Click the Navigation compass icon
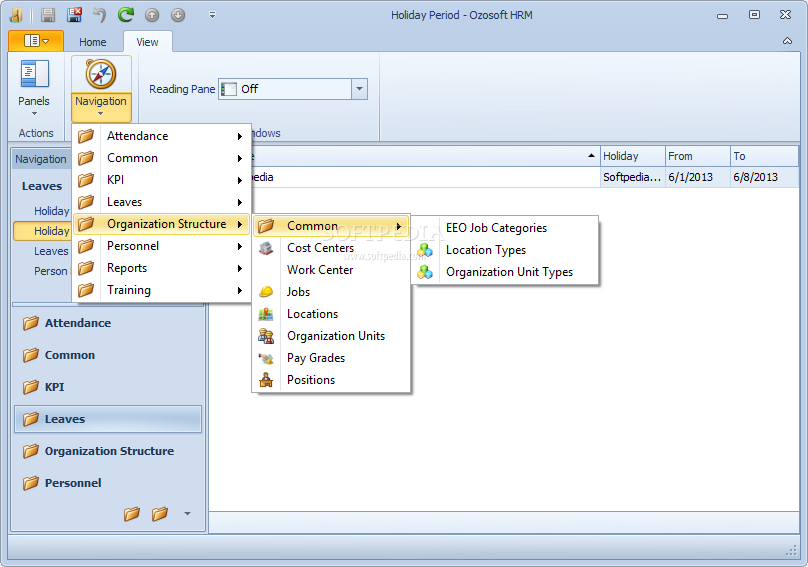The image size is (808, 567). [x=101, y=74]
